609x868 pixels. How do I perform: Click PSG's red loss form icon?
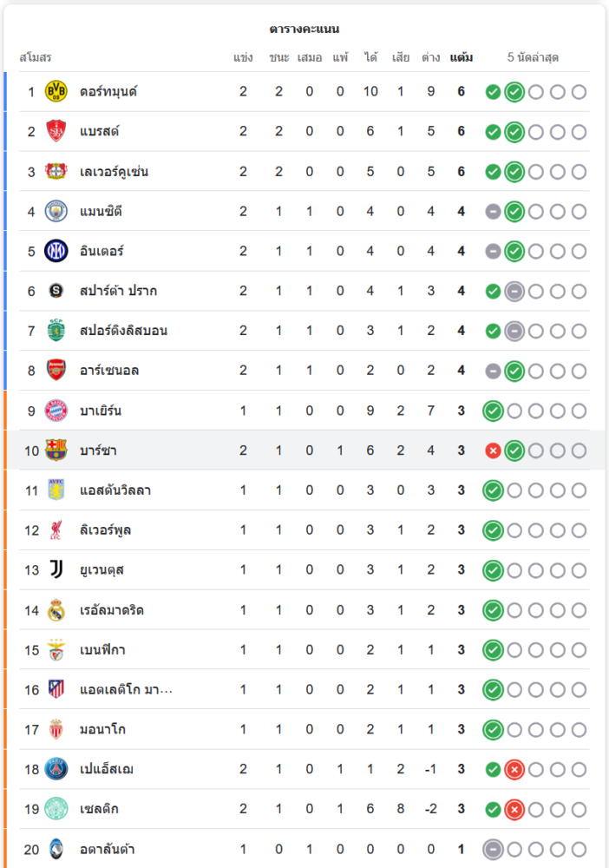[514, 769]
